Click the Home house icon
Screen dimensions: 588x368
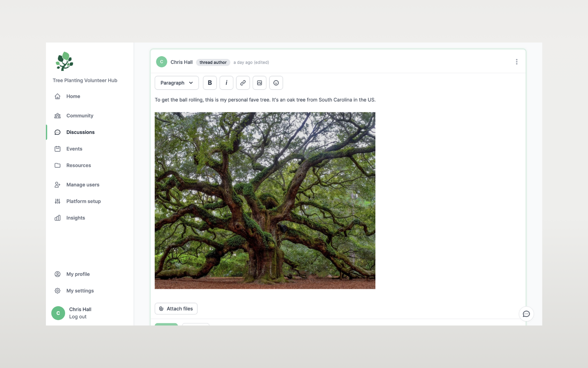58,96
